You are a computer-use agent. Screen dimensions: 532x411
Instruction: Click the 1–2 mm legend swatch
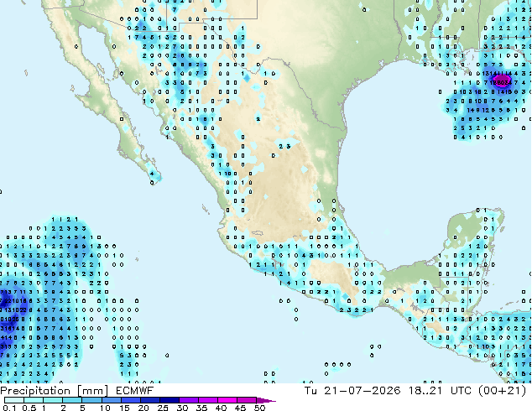tap(53, 400)
